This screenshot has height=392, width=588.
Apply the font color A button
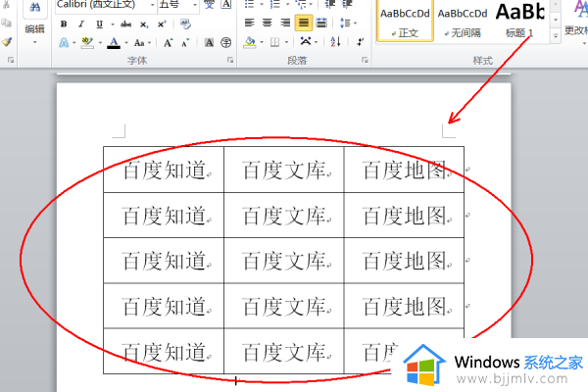114,43
